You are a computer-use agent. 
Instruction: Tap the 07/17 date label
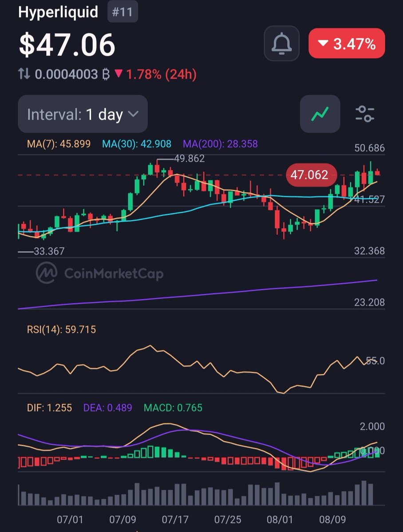pyautogui.click(x=175, y=519)
